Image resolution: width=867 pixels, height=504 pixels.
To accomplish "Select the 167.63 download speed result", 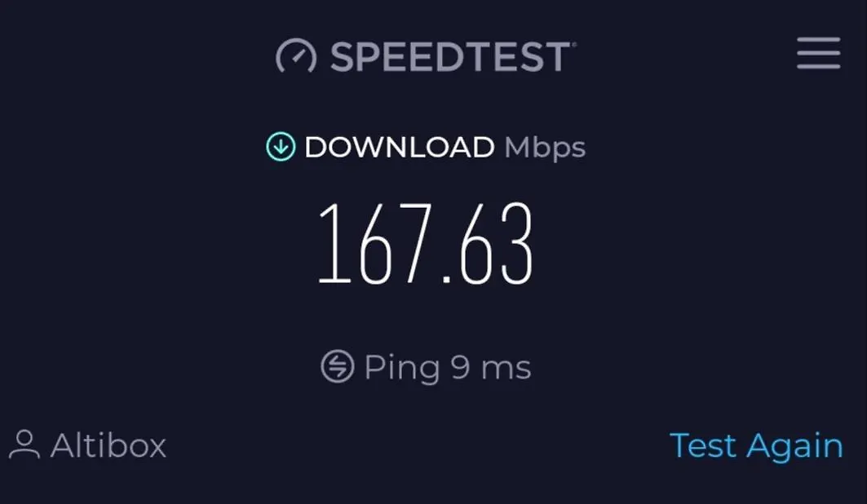I will 425,243.
